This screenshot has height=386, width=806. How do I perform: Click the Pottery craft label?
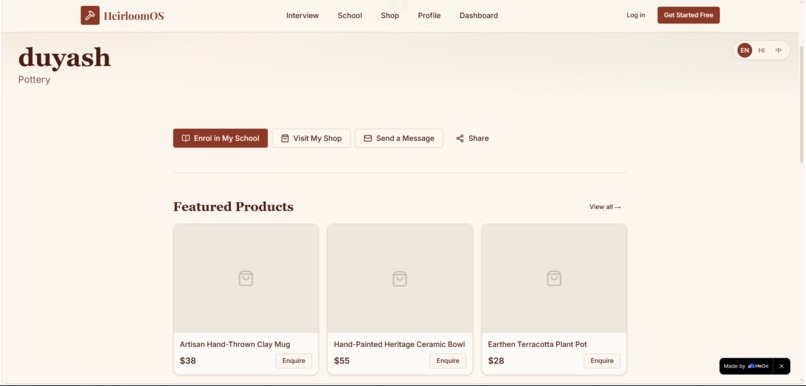coord(34,80)
